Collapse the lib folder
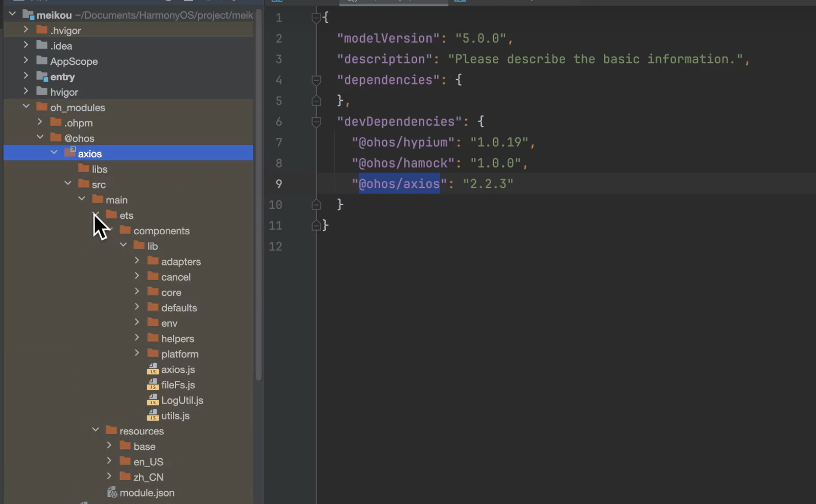Viewport: 816px width, 504px height. [x=123, y=245]
